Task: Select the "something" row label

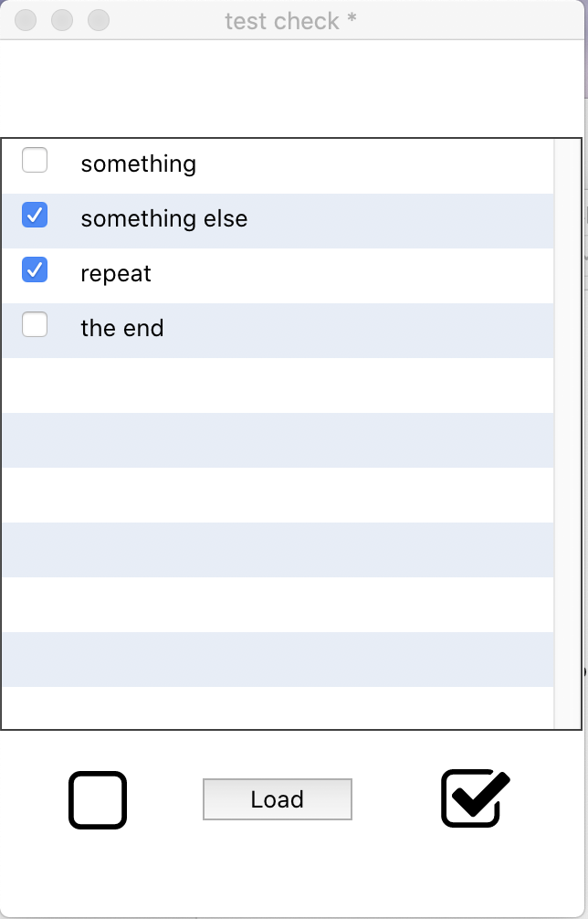Action: tap(138, 164)
